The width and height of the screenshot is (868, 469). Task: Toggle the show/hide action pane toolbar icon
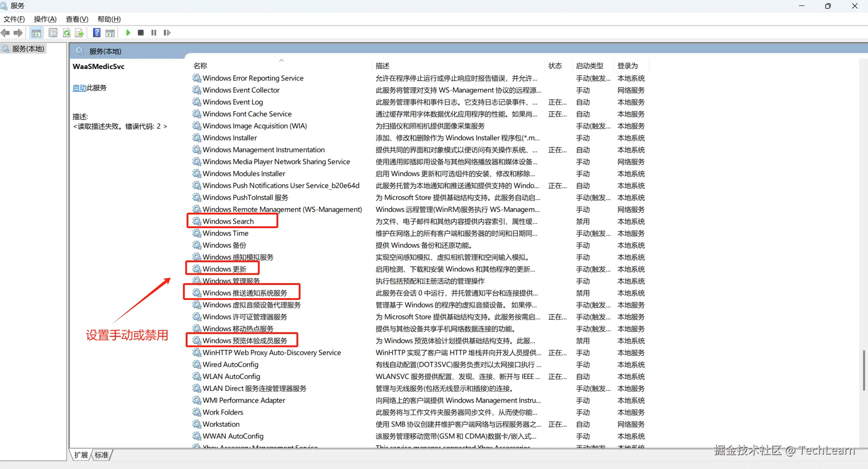click(x=110, y=33)
